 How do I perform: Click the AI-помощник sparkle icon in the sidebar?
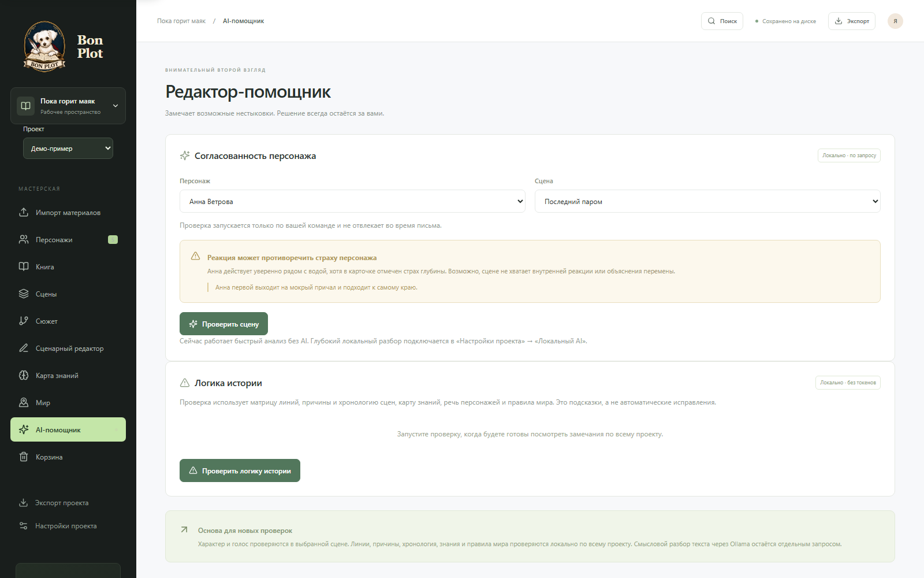tap(24, 429)
